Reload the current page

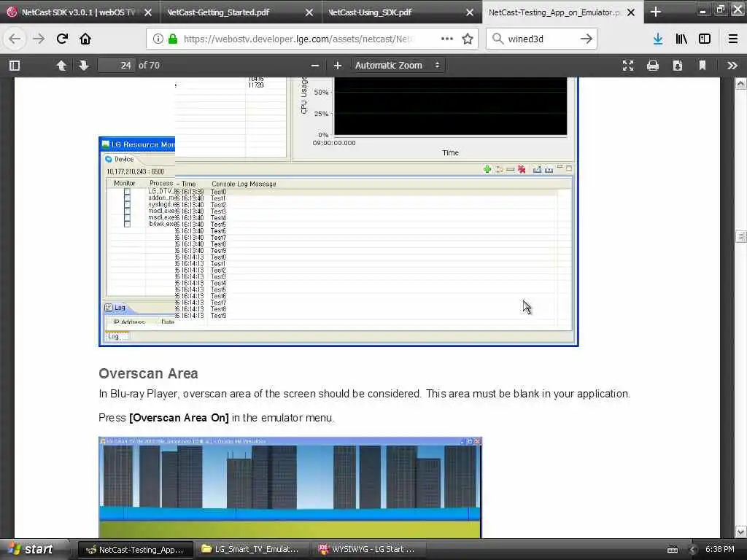point(62,39)
